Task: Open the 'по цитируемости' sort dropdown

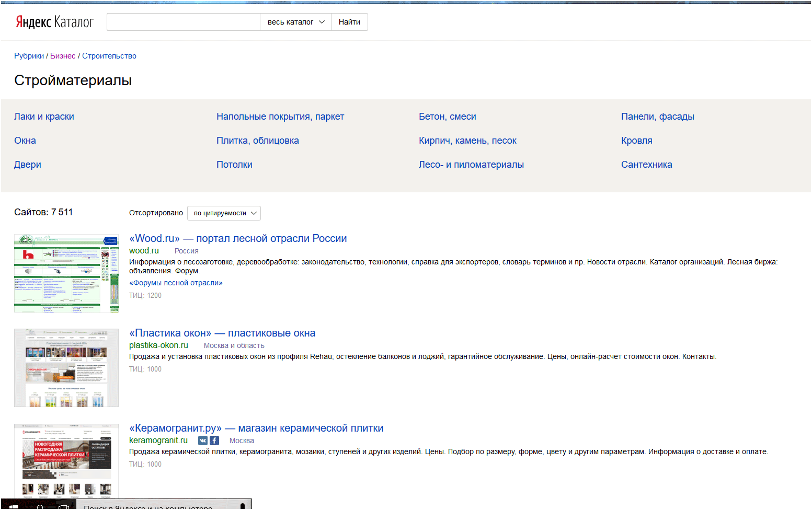Action: pyautogui.click(x=224, y=213)
